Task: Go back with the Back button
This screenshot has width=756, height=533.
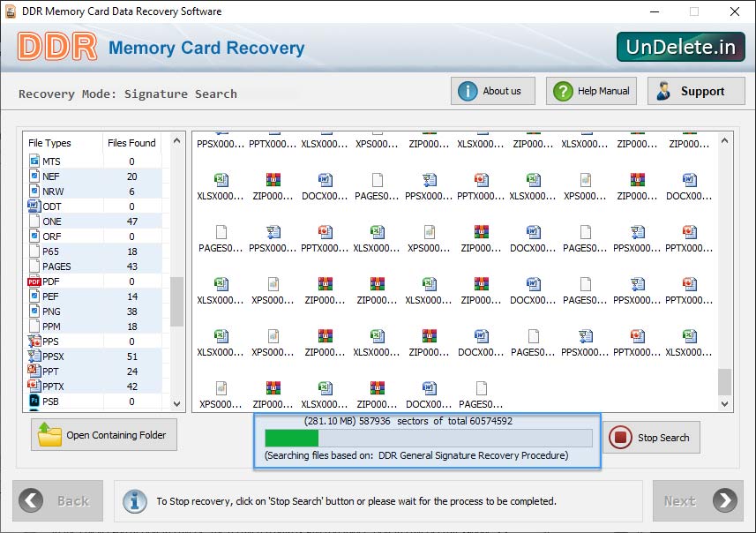Action: coord(58,500)
